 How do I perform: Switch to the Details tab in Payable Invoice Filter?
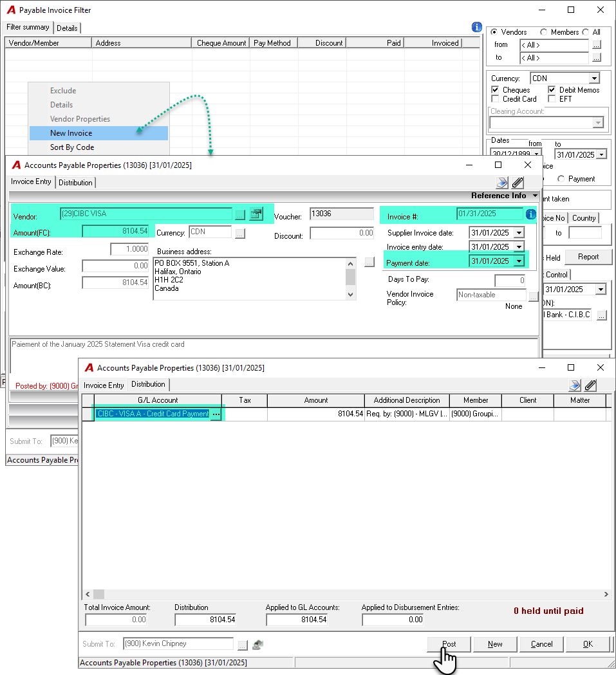(x=67, y=28)
